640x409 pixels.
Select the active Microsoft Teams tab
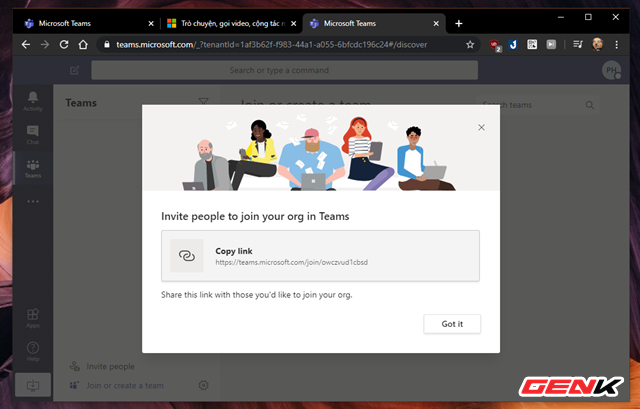(373, 23)
